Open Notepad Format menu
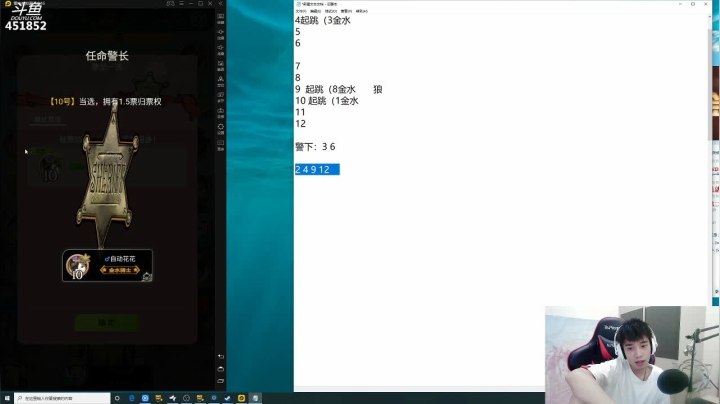720x404 pixels. (x=331, y=11)
